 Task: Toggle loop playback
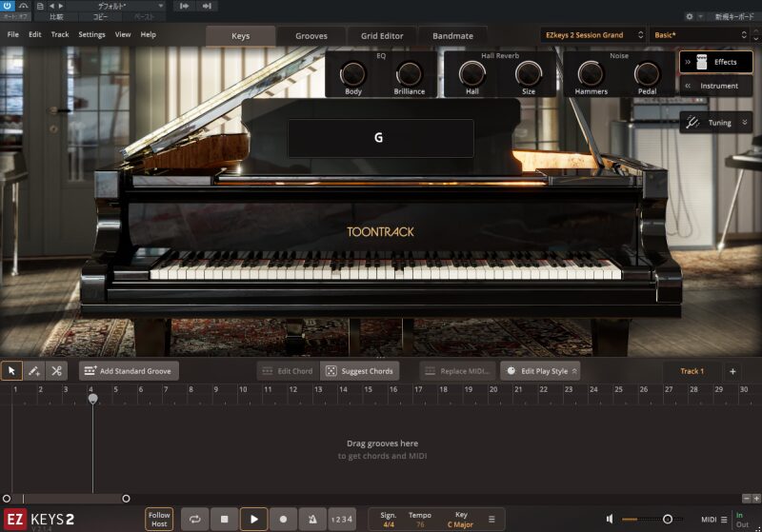click(194, 519)
